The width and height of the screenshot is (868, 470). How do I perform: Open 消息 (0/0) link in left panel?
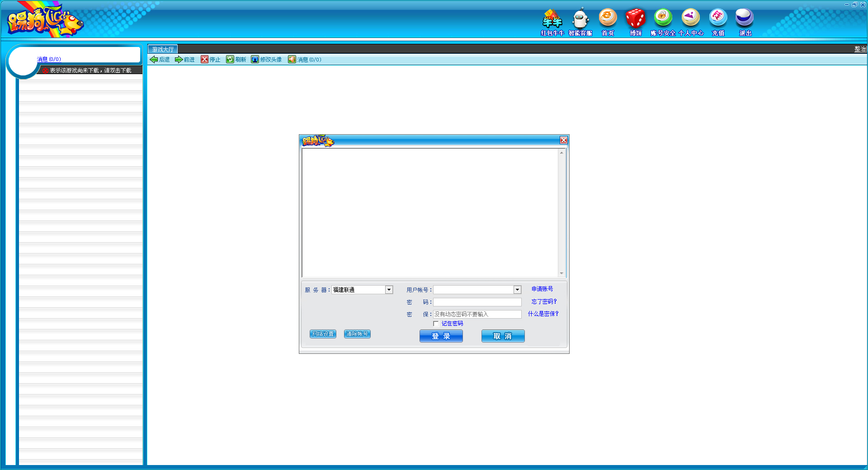(49, 59)
